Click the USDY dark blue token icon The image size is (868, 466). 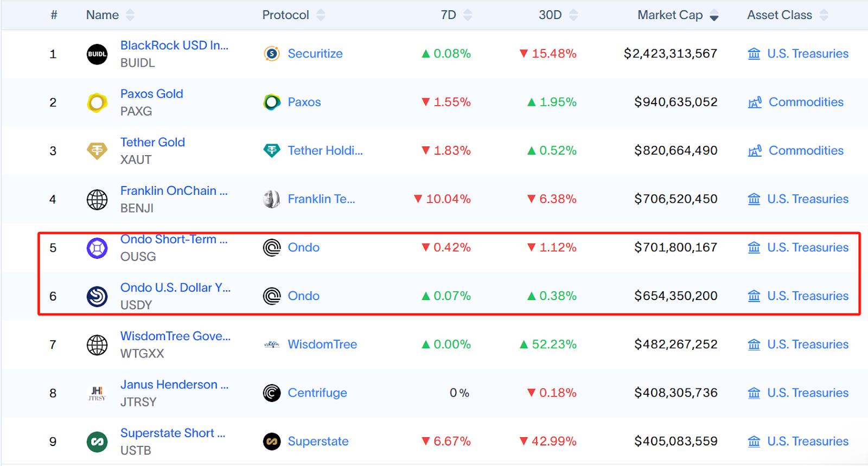coord(97,296)
